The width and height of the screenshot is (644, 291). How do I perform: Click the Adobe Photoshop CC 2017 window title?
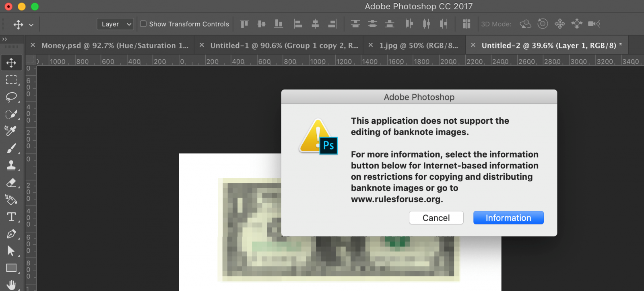pos(419,6)
